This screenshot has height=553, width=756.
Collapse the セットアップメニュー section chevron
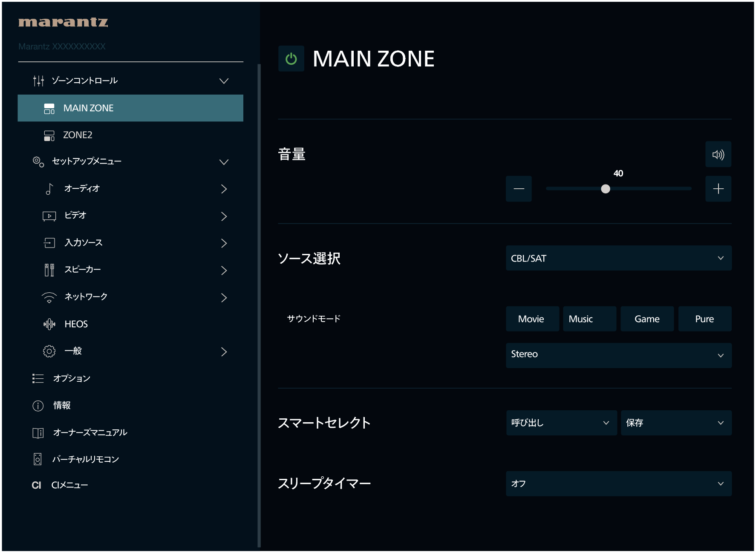click(x=224, y=162)
